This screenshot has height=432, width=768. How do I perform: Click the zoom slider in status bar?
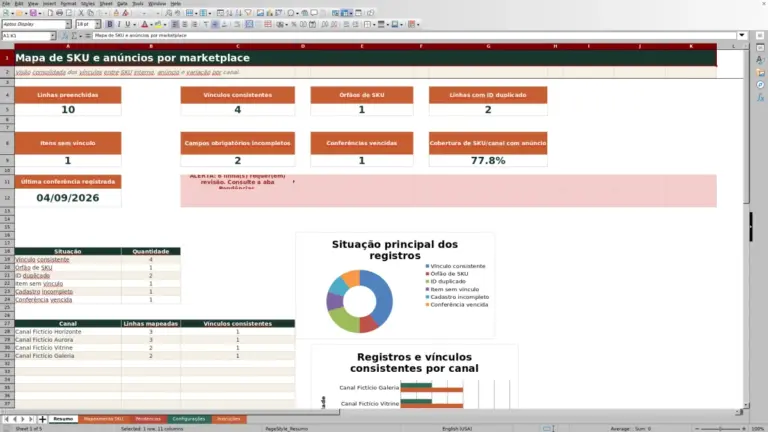tap(720, 429)
